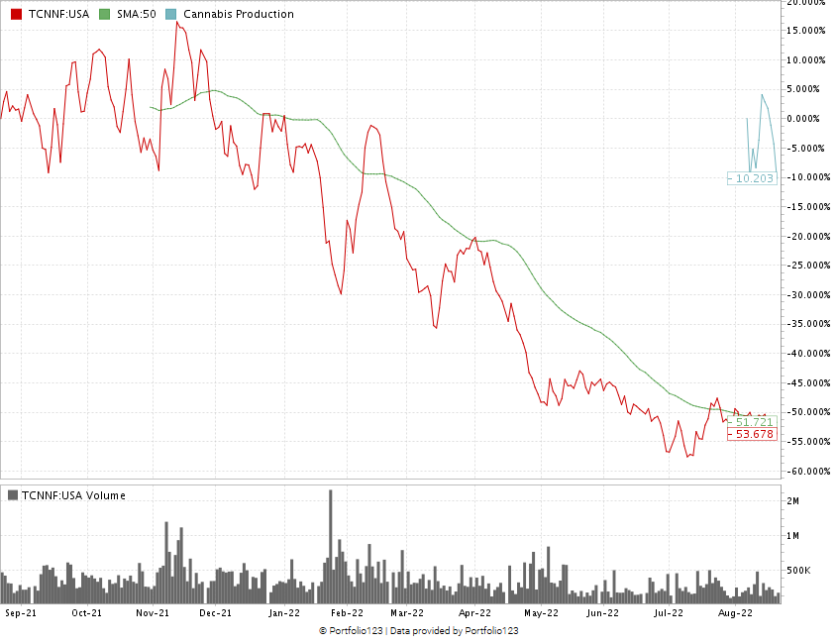Click the 0.000% y-axis label

[x=803, y=119]
